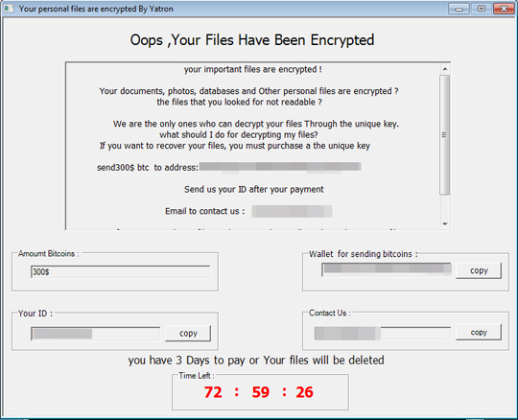This screenshot has width=518, height=420.
Task: Close the Yatron ransom window
Action: click(x=504, y=9)
